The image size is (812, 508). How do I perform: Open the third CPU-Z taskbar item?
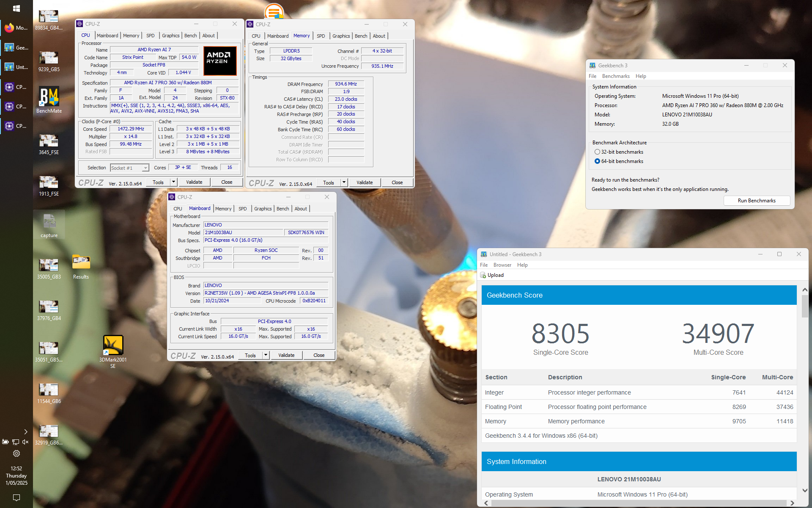click(x=16, y=126)
